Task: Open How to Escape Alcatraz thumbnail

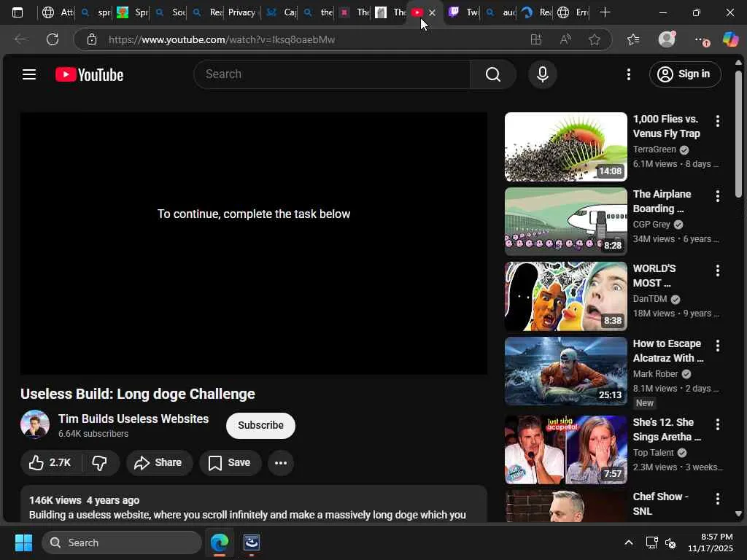Action: click(565, 371)
